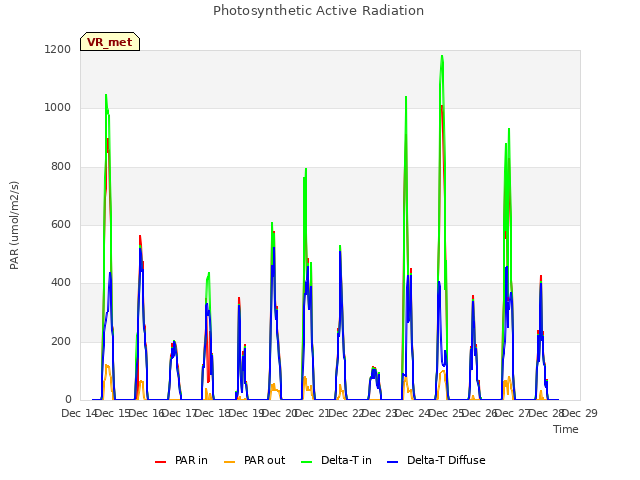Click the 800 y-axis tick label
This screenshot has width=640, height=480.
tap(61, 167)
